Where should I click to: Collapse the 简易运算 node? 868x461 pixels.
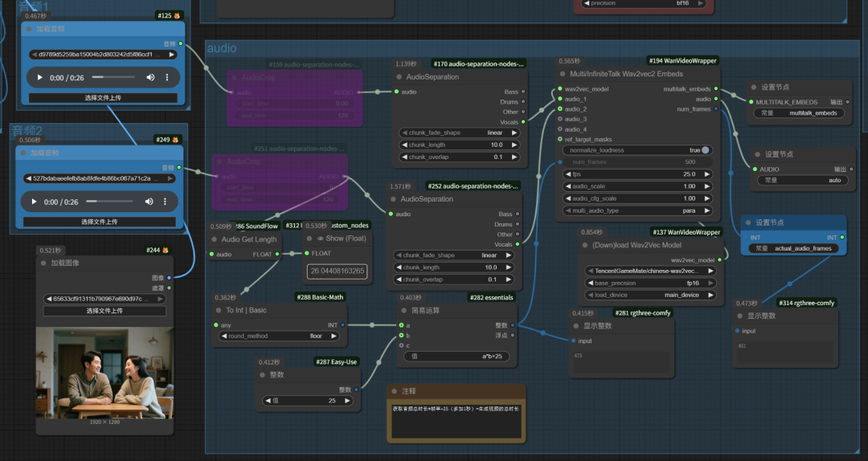404,311
